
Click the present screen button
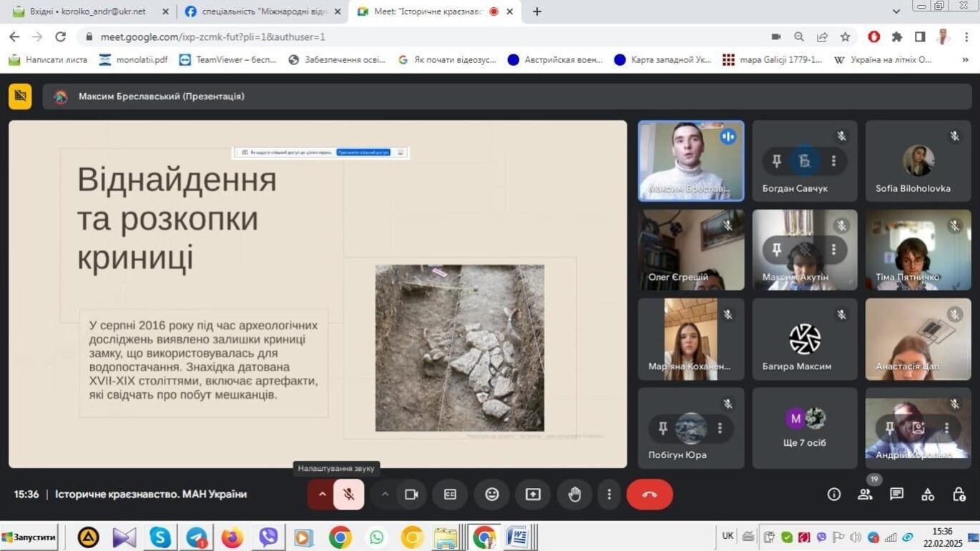point(533,494)
